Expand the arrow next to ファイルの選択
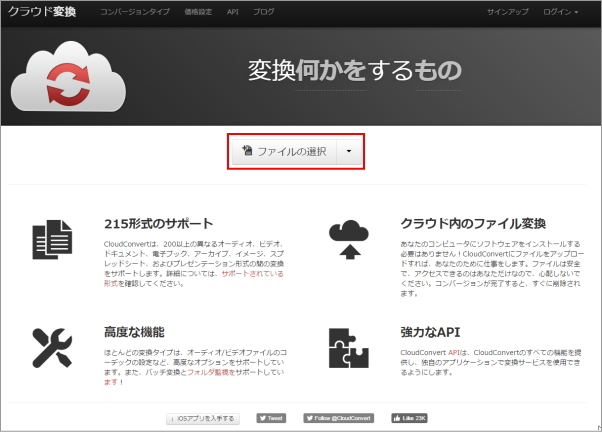The image size is (602, 432). [x=348, y=151]
